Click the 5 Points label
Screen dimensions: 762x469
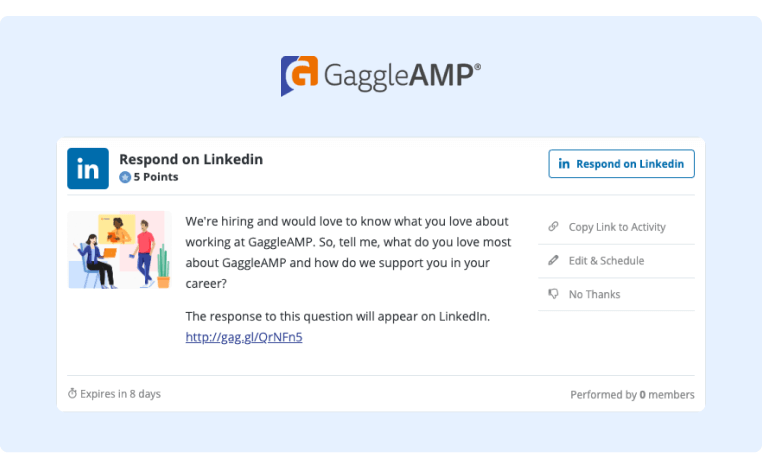coord(155,177)
